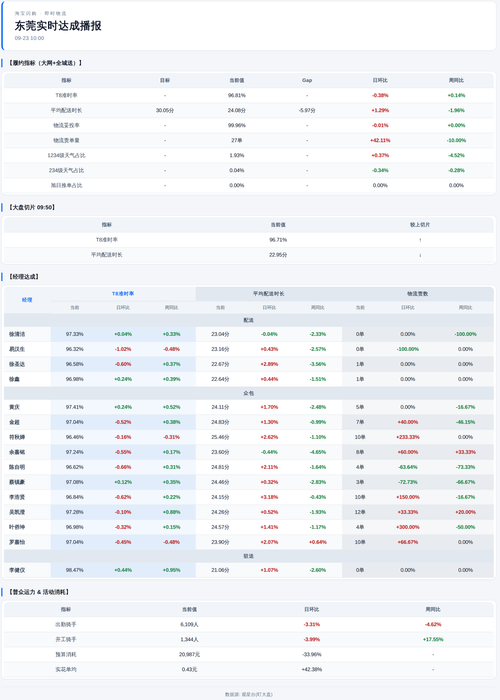
Task: Click the 12单 liability count cell
Action: click(x=360, y=512)
